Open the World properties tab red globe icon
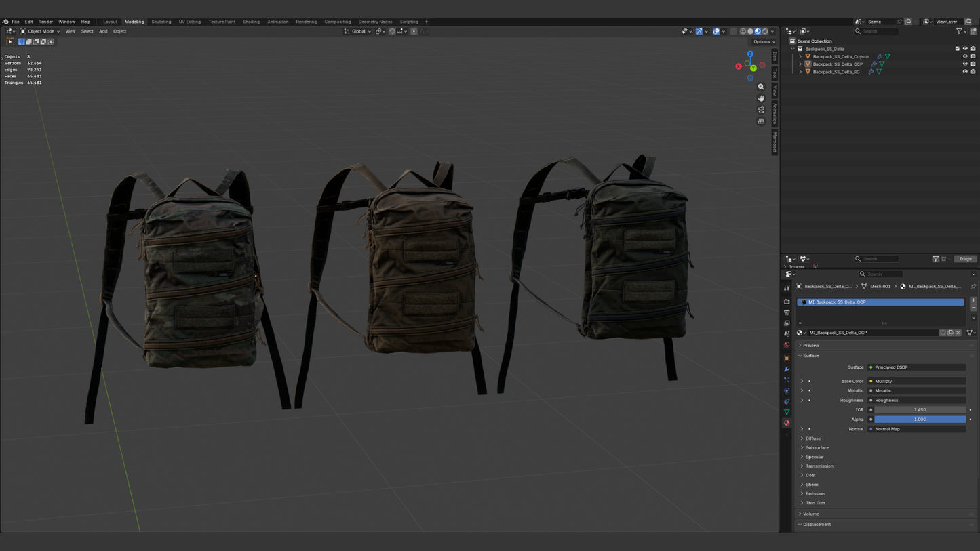The width and height of the screenshot is (980, 551). [x=787, y=345]
